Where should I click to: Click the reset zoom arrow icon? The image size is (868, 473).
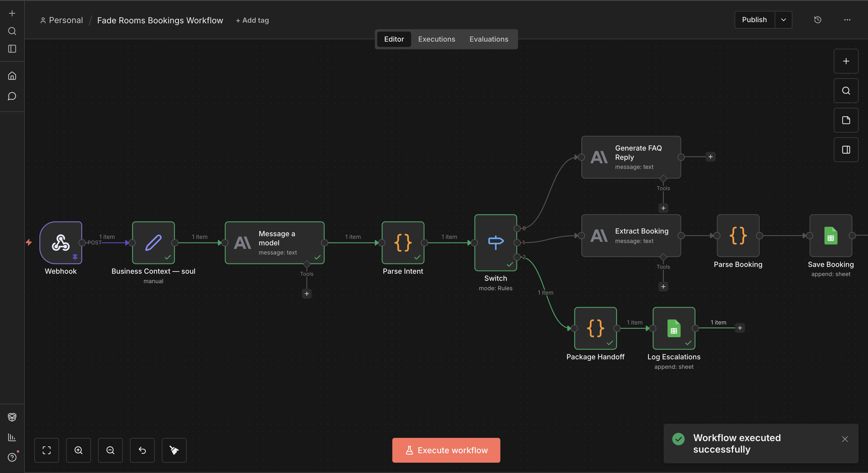point(142,450)
